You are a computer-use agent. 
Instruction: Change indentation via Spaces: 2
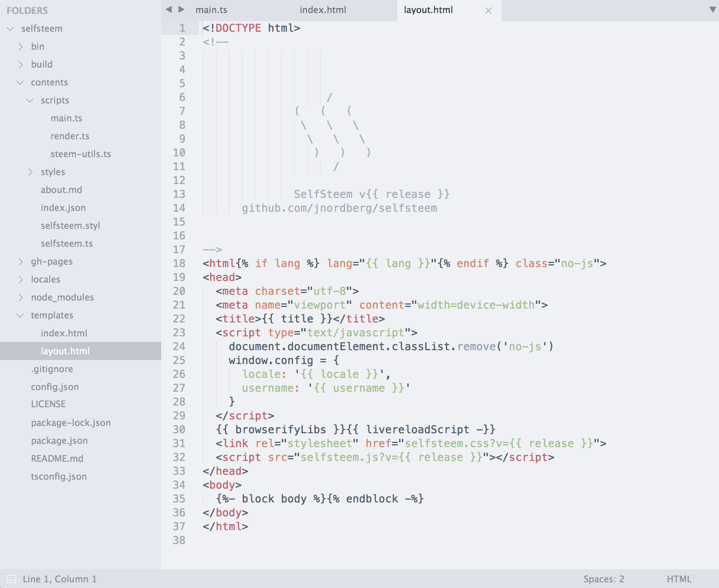(x=604, y=579)
